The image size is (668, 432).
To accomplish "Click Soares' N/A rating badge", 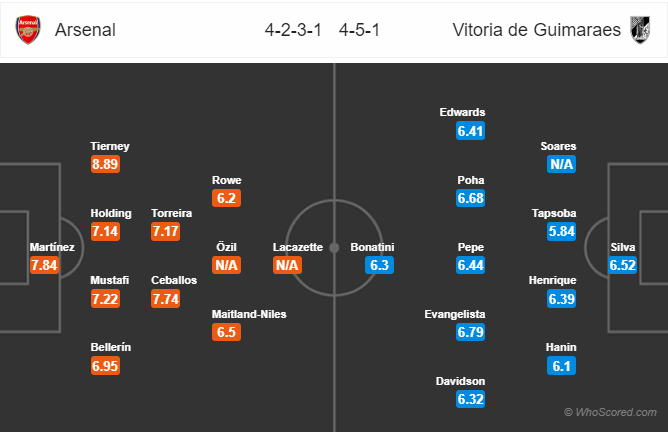I will (561, 164).
